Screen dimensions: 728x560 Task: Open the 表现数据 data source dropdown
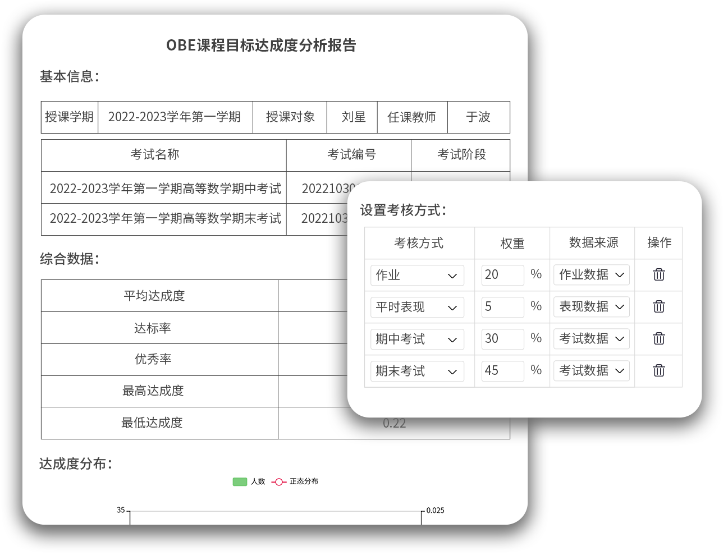click(592, 307)
